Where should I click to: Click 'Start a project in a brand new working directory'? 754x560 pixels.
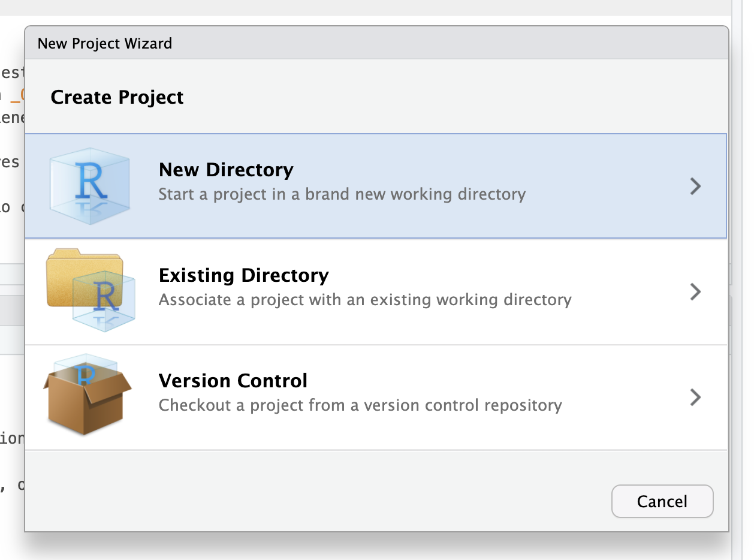[342, 195]
